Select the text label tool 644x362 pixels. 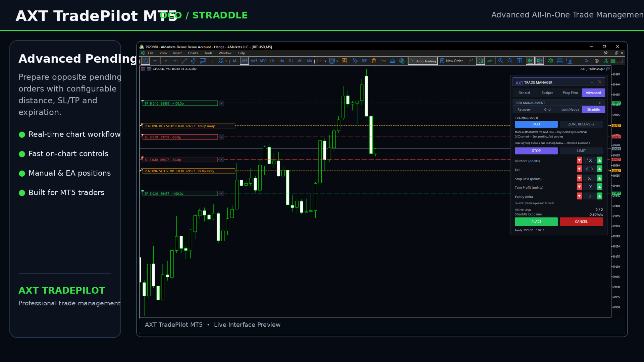point(212,61)
